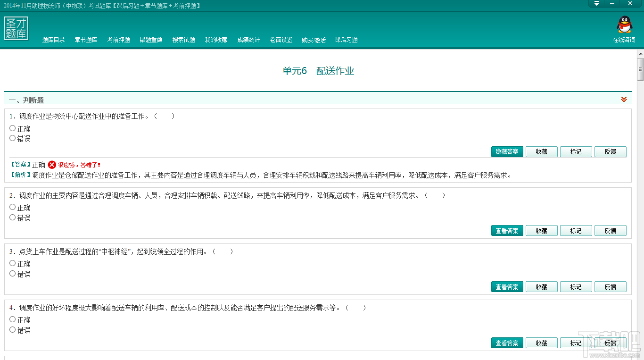Open the 题库目录 menu
This screenshot has width=644, height=360.
click(54, 40)
